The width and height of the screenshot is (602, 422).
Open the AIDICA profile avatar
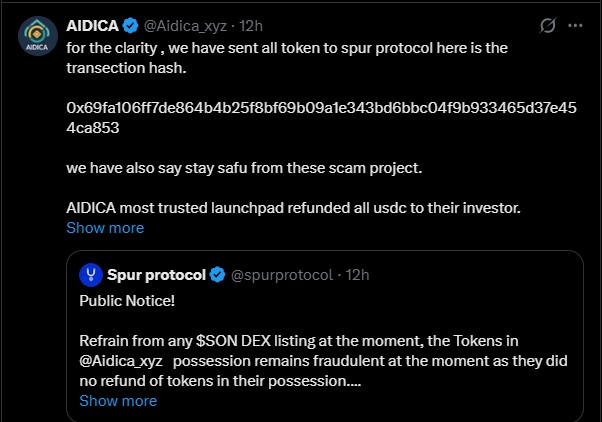(36, 35)
